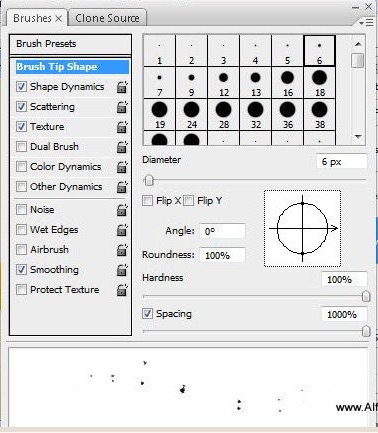
Task: Turn on the Noise checkbox
Action: pos(21,210)
